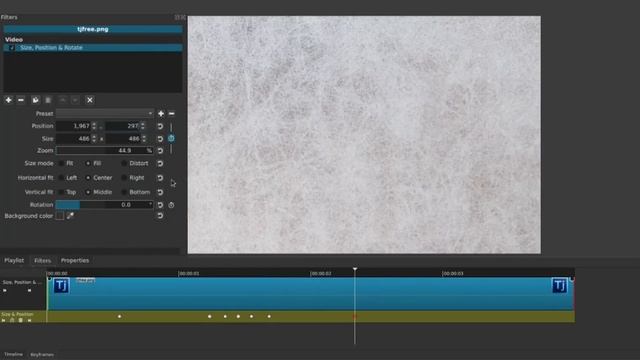Click the 00:00:01 mark on ruler
Viewport: 640px width, 360px height.
pyautogui.click(x=189, y=273)
